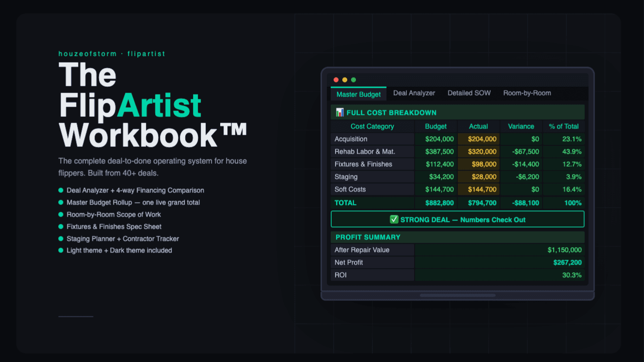Image resolution: width=644 pixels, height=362 pixels.
Task: Select the $387,500 Rehab budget cell
Action: [436, 152]
